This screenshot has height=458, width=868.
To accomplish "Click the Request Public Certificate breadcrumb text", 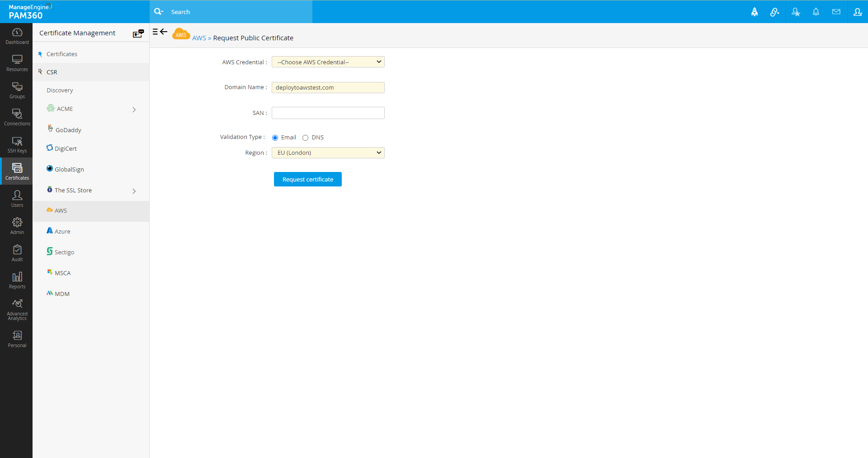I will pyautogui.click(x=253, y=38).
